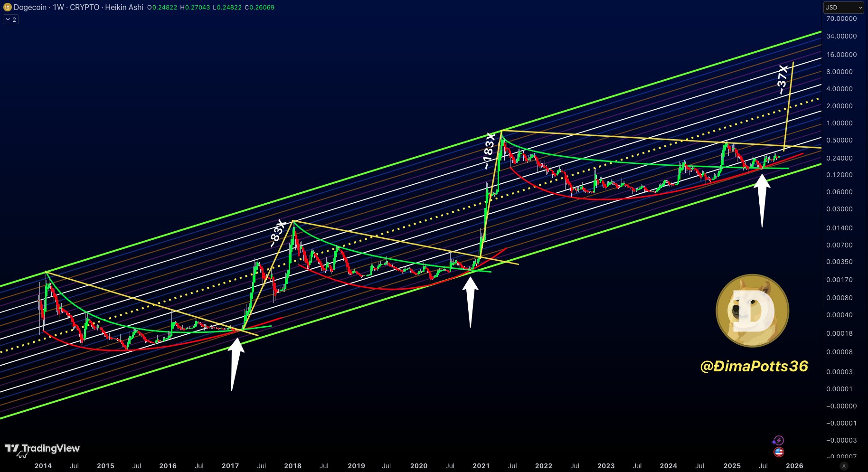Click the US flag economic event icon
The height and width of the screenshot is (472, 868).
pos(778,452)
